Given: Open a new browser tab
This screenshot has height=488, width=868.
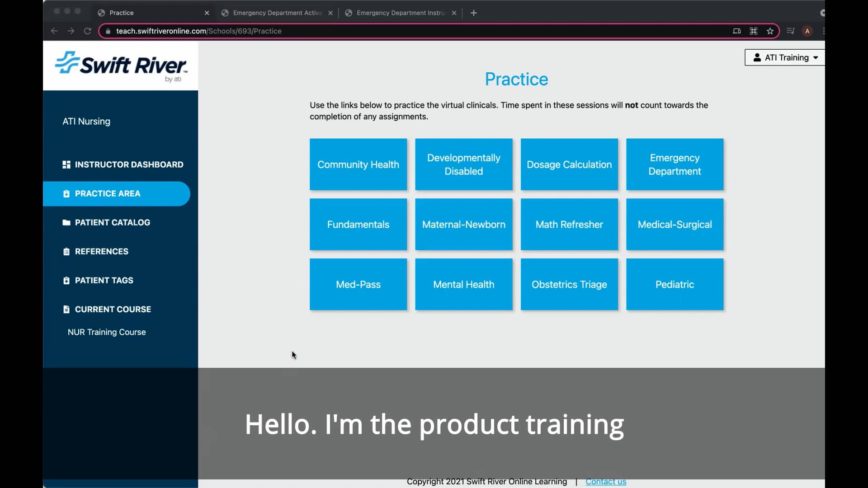Looking at the screenshot, I should (x=474, y=13).
